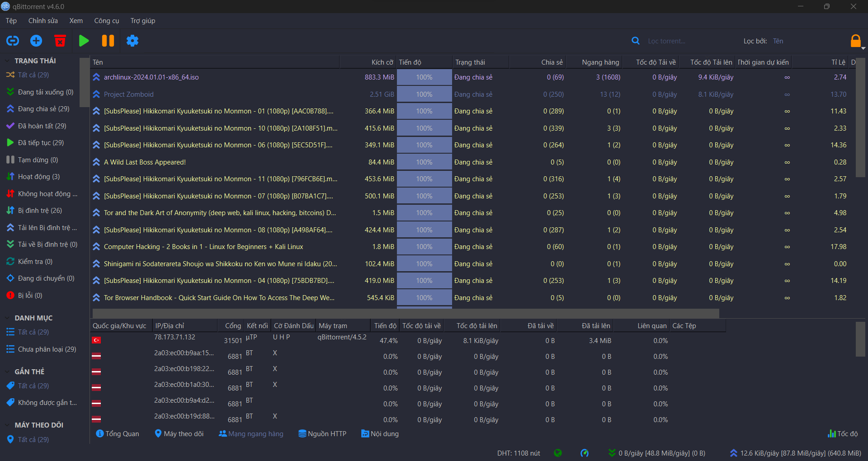Sort torrents by Tỉ Lệ column
Screen dimensions: 868x461
point(820,62)
